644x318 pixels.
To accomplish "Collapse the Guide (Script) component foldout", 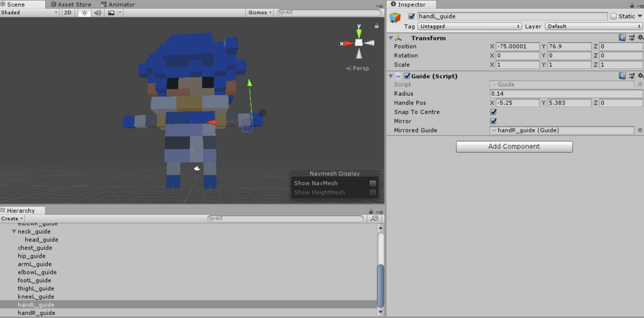I will tap(391, 76).
